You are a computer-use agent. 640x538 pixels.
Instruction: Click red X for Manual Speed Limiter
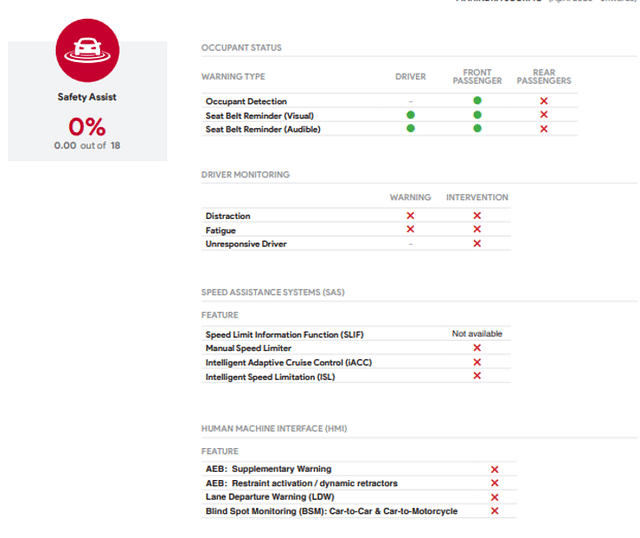(477, 348)
